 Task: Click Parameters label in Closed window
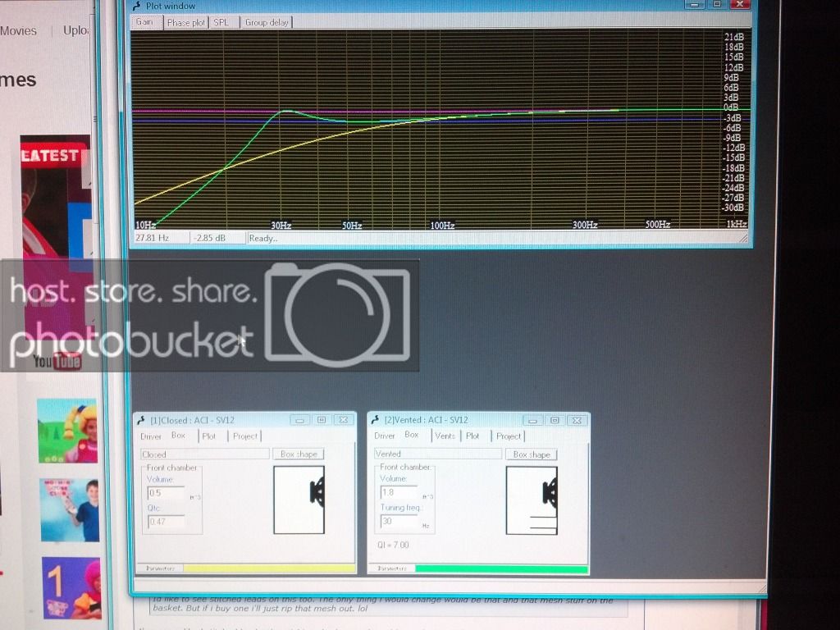160,568
